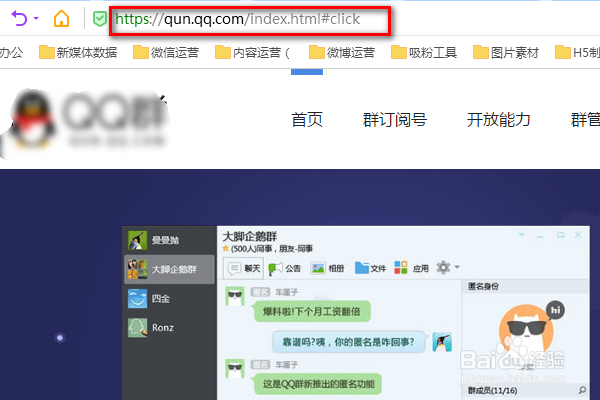Click the hi speech badge on avatar

pyautogui.click(x=556, y=310)
